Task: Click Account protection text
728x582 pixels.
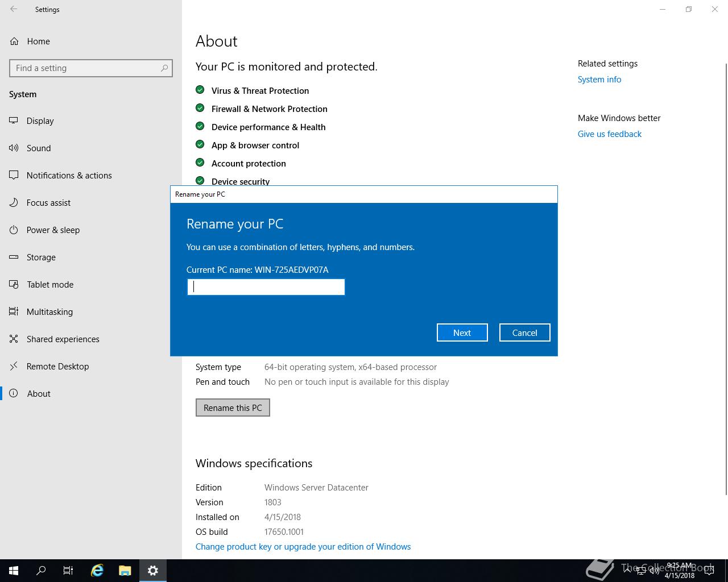Action: pyautogui.click(x=249, y=164)
